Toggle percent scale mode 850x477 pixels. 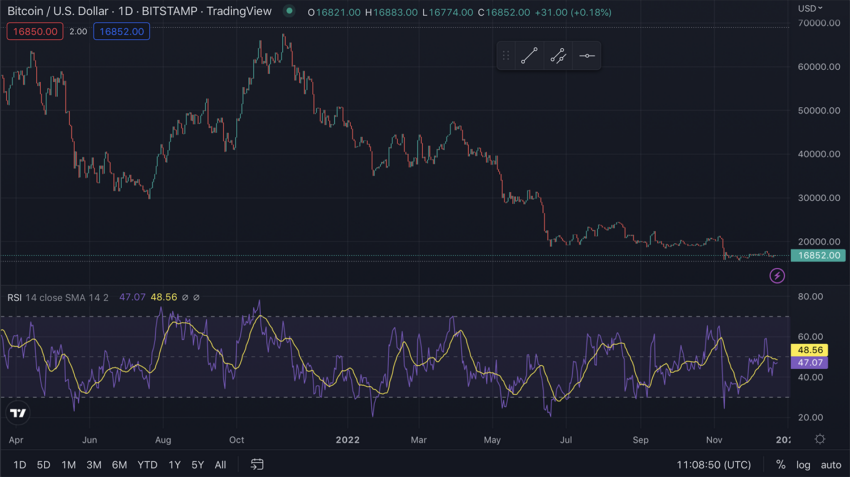(781, 465)
